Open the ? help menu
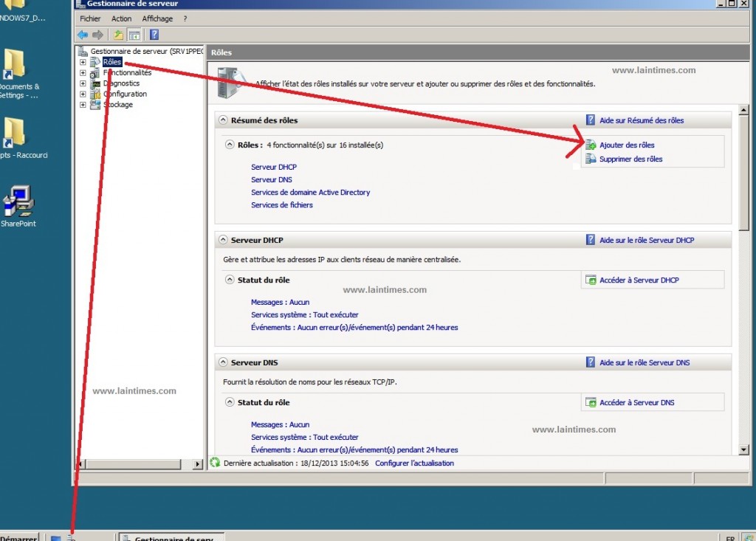Screen dimensions: 756x541 click(185, 18)
